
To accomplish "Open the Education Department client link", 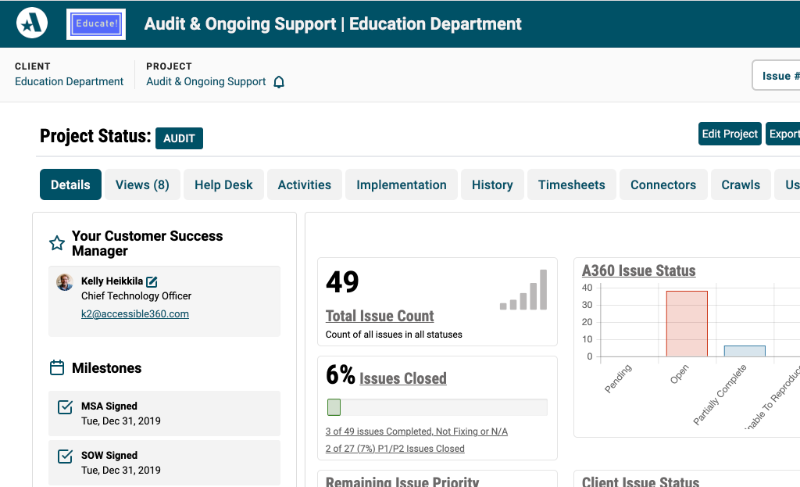I will click(x=69, y=82).
